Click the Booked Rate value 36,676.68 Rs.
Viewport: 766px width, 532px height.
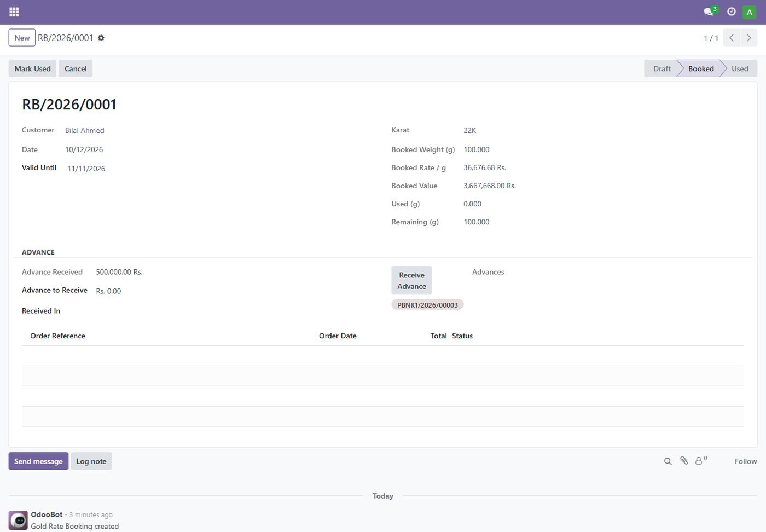[x=485, y=167]
